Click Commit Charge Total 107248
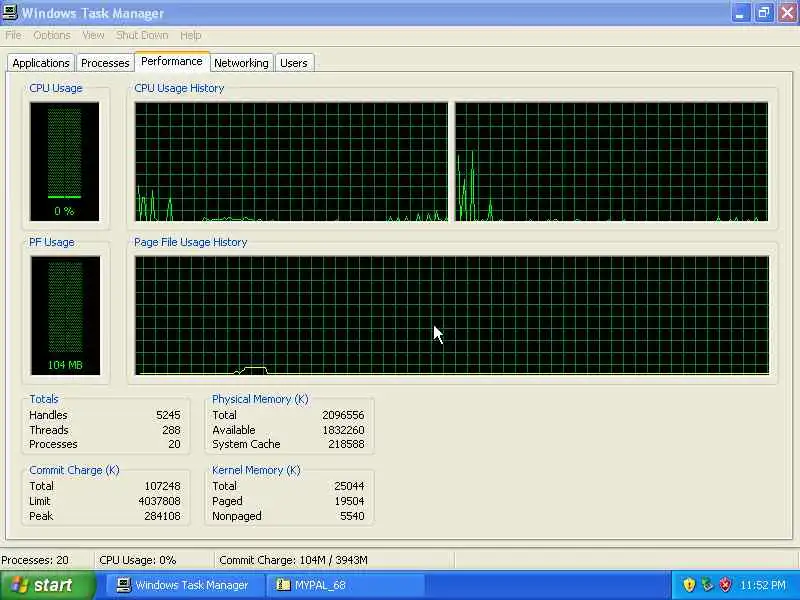Viewport: 800px width, 600px height. 162,486
